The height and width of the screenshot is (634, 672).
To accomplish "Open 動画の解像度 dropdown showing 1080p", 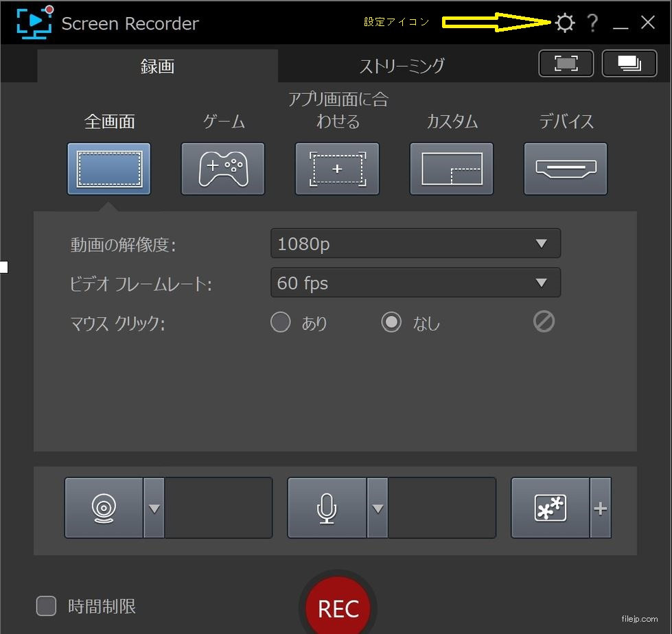I will 416,244.
